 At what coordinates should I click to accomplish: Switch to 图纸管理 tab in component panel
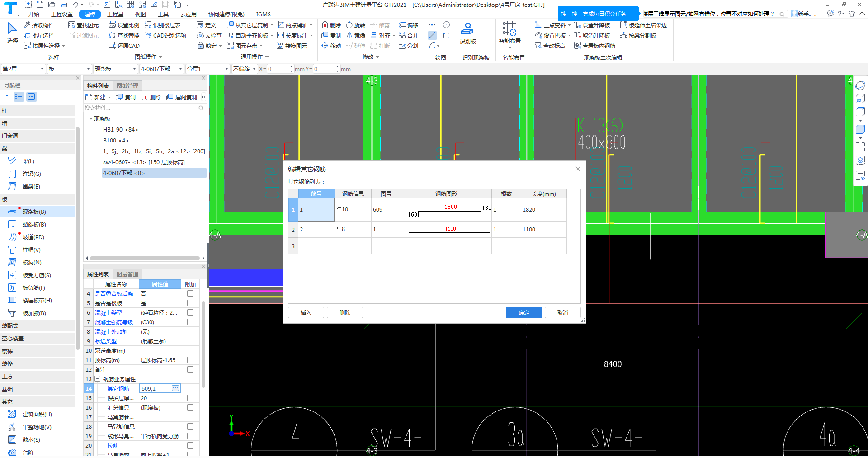point(127,85)
